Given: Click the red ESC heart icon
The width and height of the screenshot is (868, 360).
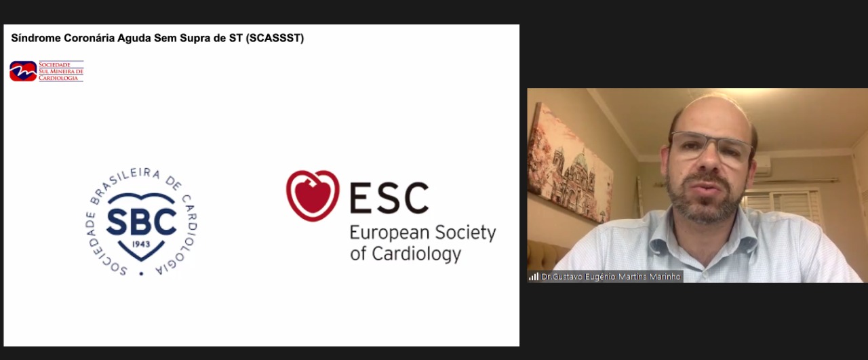Looking at the screenshot, I should [x=312, y=196].
